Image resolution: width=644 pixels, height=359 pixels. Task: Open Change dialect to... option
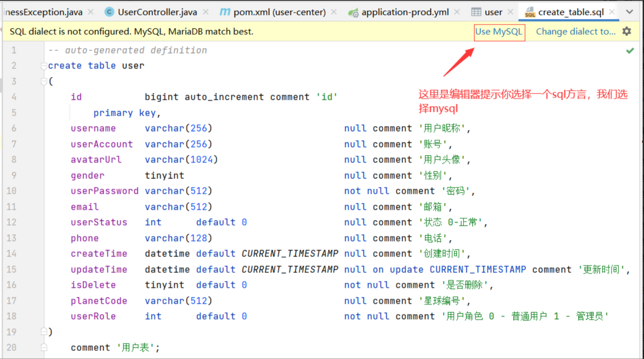[575, 32]
